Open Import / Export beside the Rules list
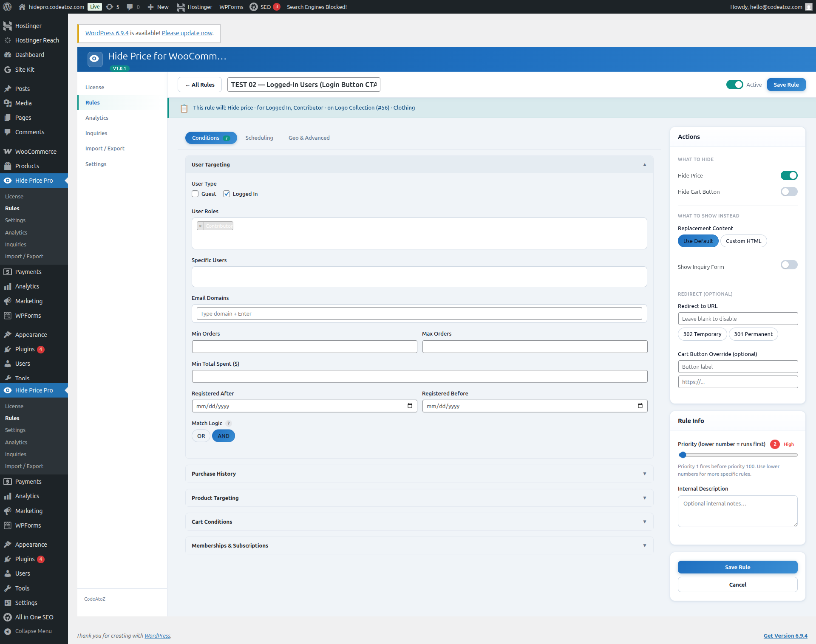The image size is (816, 644). coord(105,148)
